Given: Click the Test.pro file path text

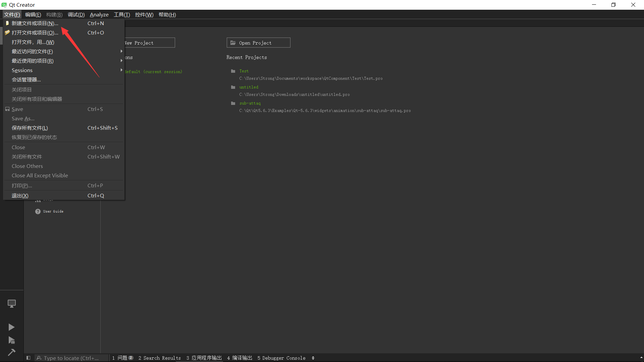Looking at the screenshot, I should pyautogui.click(x=311, y=78).
